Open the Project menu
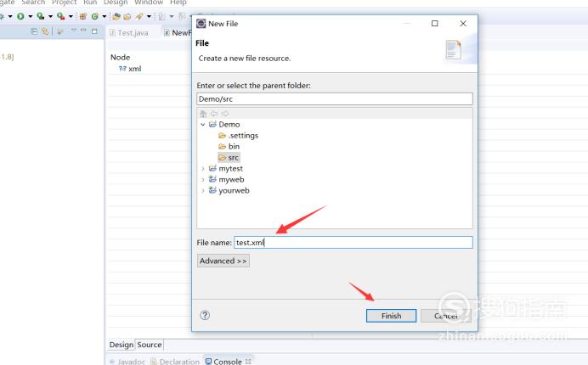The image size is (588, 365). coord(64,3)
